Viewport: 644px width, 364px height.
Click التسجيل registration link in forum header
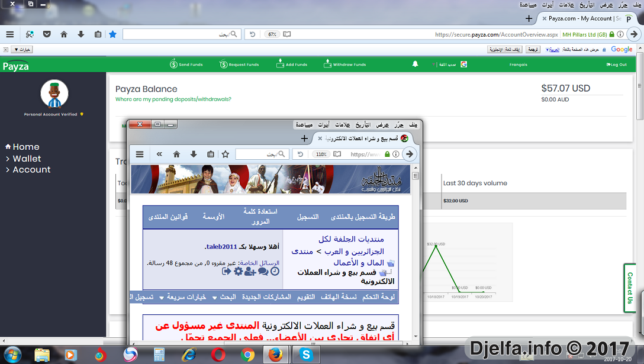point(308,217)
